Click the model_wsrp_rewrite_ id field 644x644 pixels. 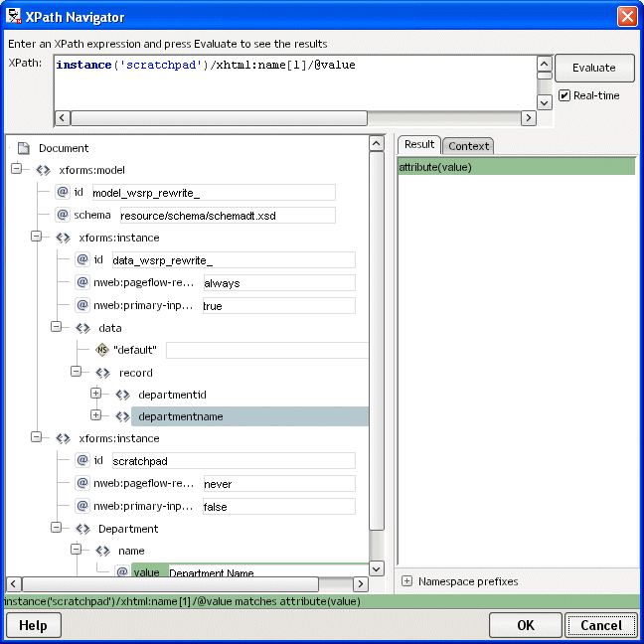click(214, 193)
